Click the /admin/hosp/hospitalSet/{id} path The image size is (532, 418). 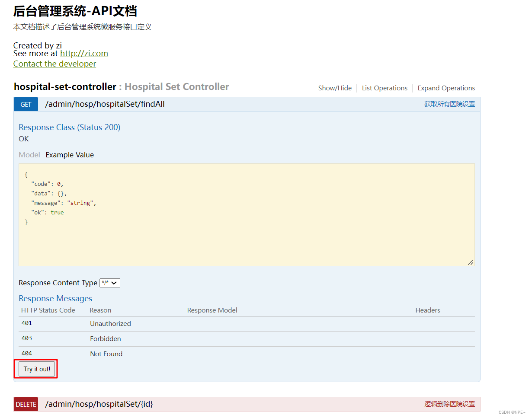pos(99,404)
